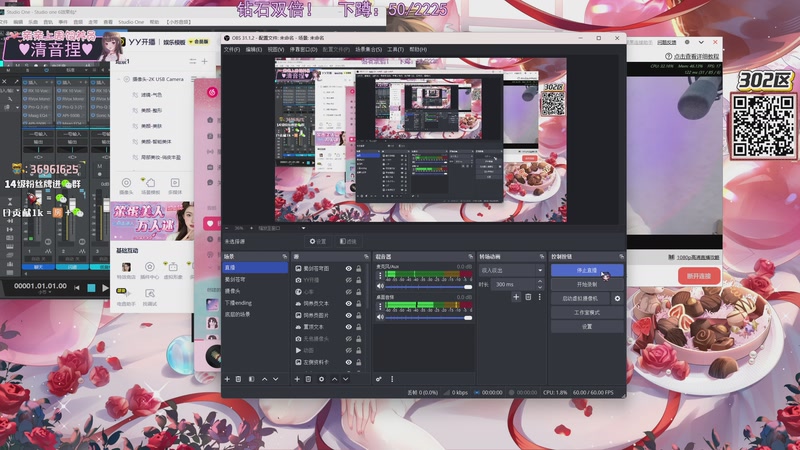The width and height of the screenshot is (800, 450).
Task: Open the transition properties three-dot menu
Action: (539, 297)
